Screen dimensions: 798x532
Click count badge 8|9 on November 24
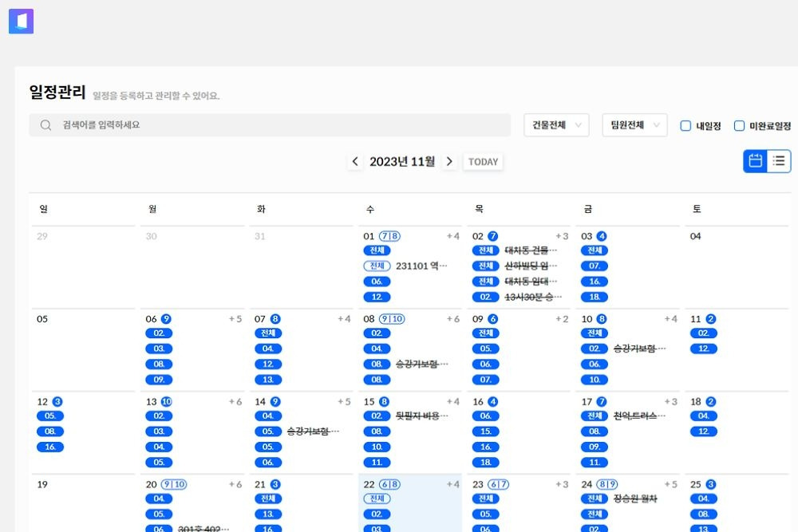click(x=607, y=485)
